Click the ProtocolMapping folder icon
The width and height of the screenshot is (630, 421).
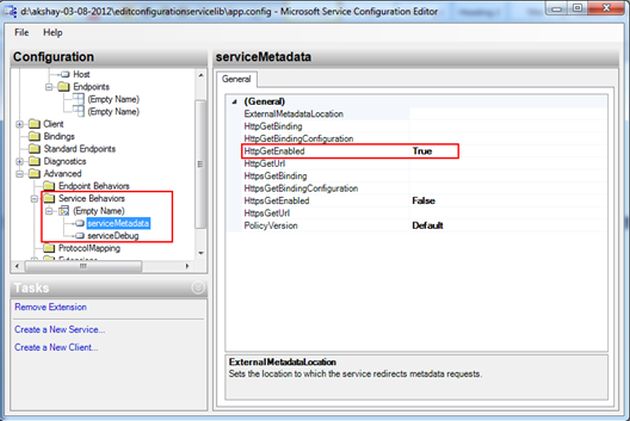pyautogui.click(x=49, y=248)
